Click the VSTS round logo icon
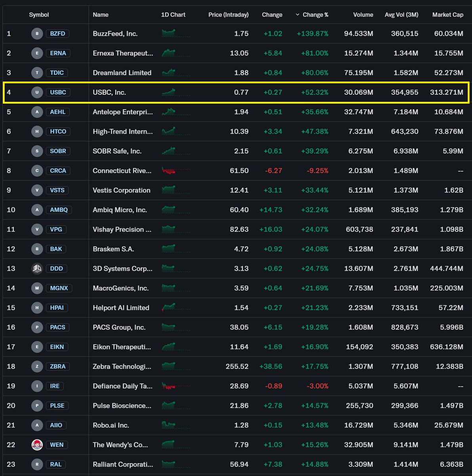 (x=37, y=190)
